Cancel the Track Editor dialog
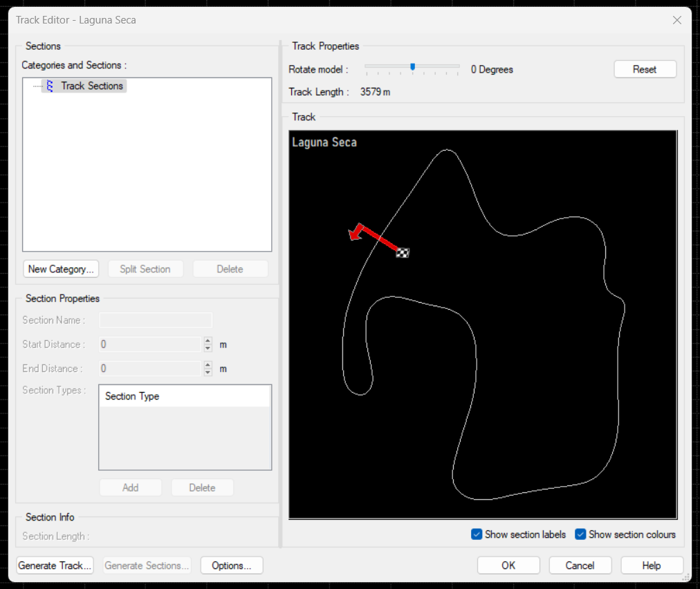The image size is (700, 589). pyautogui.click(x=580, y=565)
